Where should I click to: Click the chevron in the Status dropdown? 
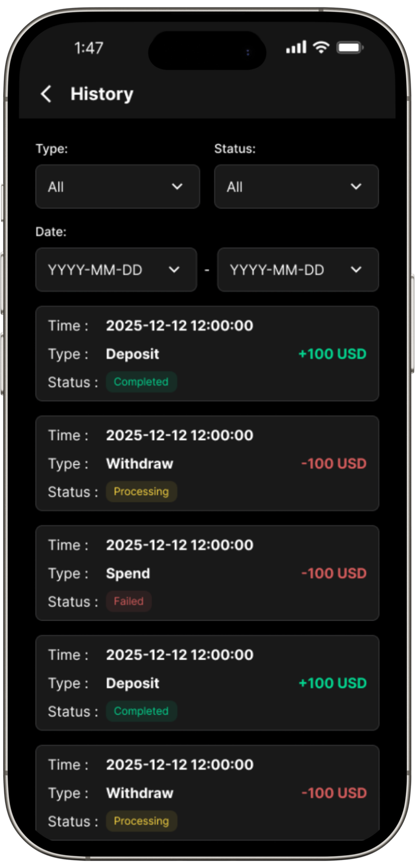[356, 187]
